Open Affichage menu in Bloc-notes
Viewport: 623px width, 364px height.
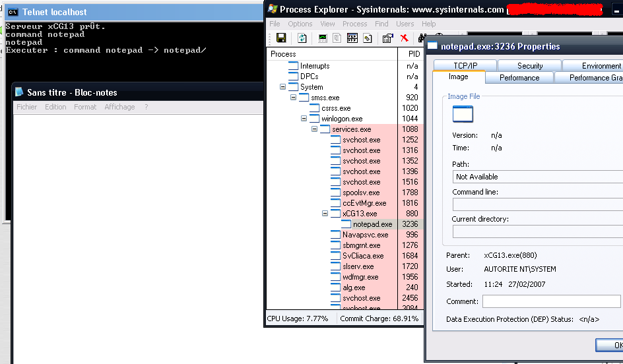tap(119, 107)
